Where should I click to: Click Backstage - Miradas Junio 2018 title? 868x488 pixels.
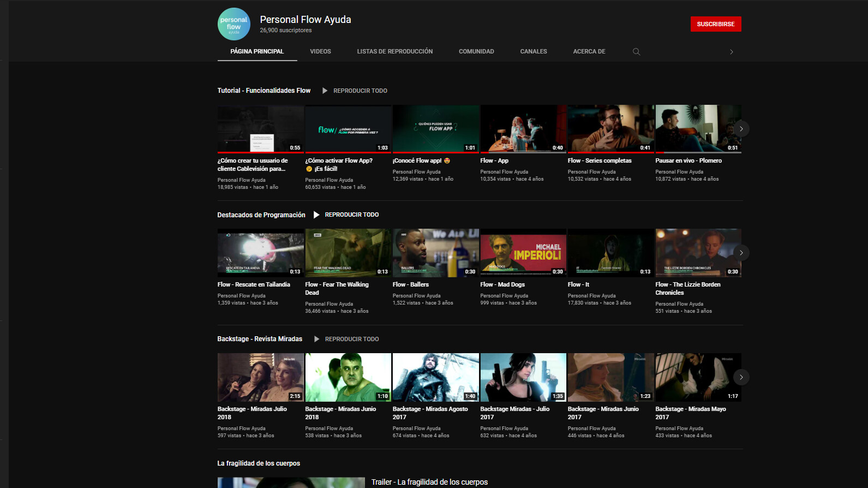click(x=340, y=413)
